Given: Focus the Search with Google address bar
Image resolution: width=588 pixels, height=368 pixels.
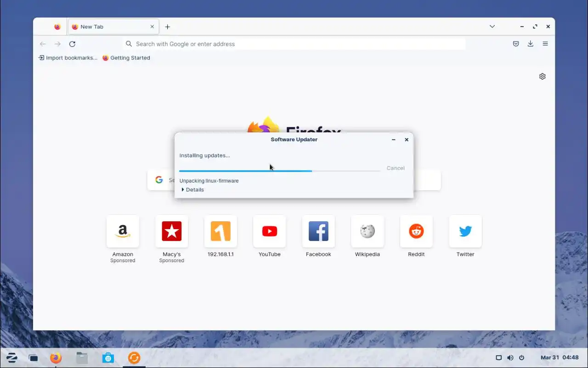Looking at the screenshot, I should (294, 44).
